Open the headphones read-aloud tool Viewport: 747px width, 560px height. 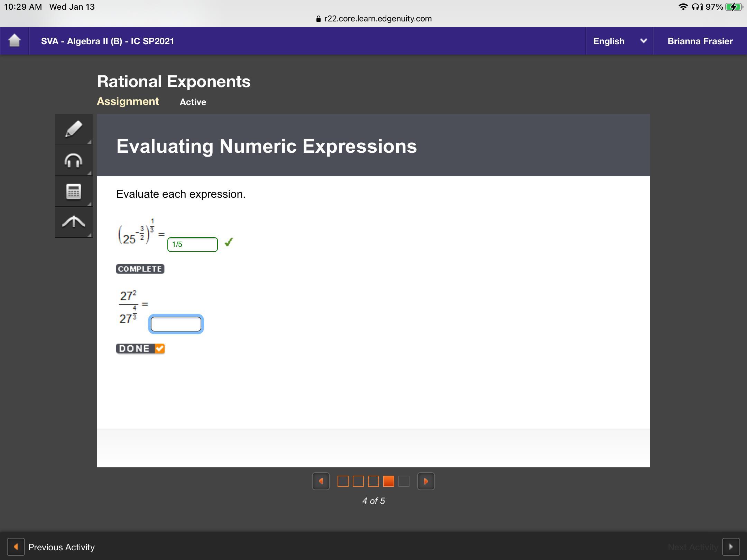74,160
